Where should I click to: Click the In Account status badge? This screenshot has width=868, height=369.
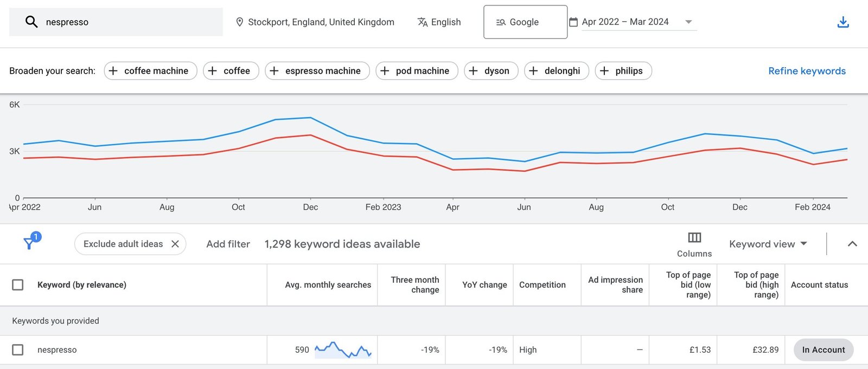point(824,350)
